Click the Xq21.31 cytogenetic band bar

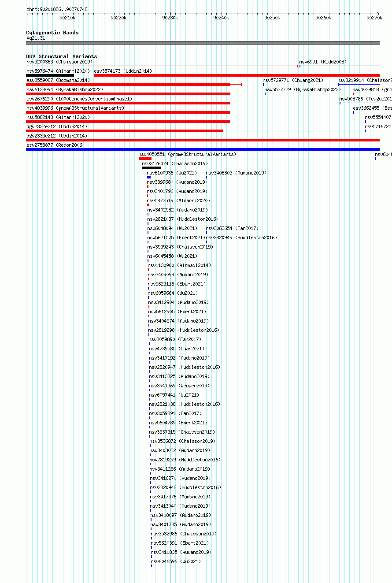click(x=203, y=43)
